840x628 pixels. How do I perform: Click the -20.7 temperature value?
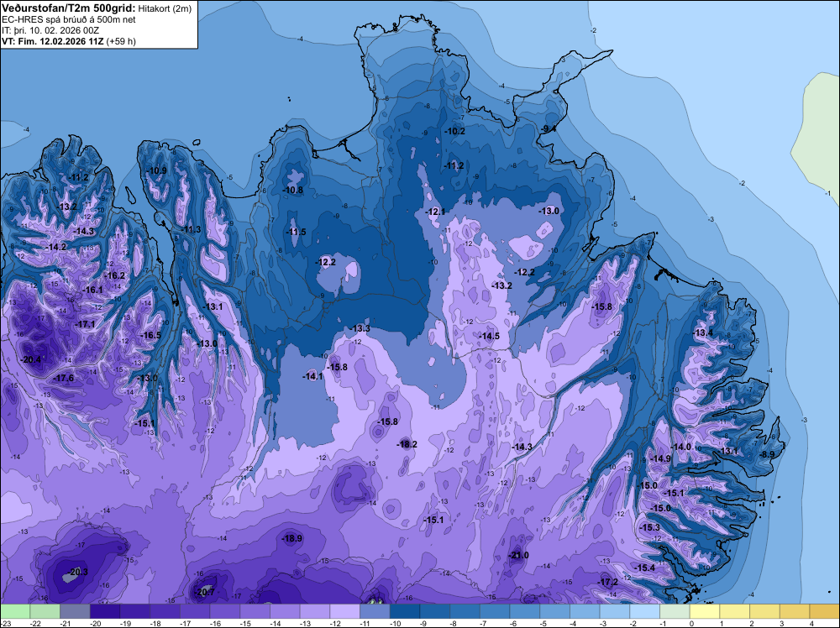click(x=205, y=593)
